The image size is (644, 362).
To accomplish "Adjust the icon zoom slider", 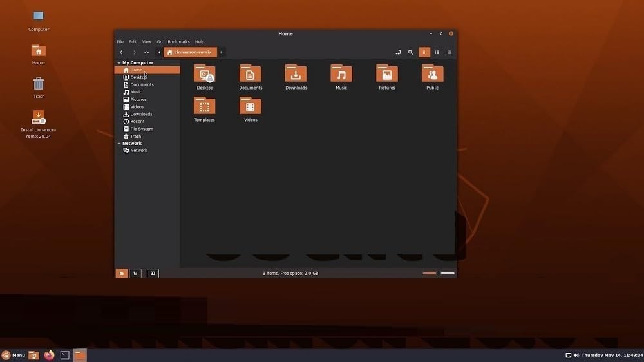I will pos(439,273).
